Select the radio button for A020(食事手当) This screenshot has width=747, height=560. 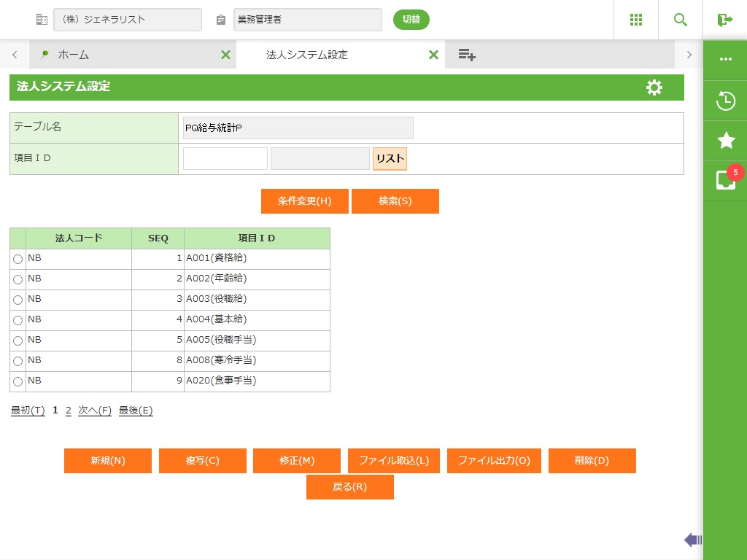pos(18,381)
